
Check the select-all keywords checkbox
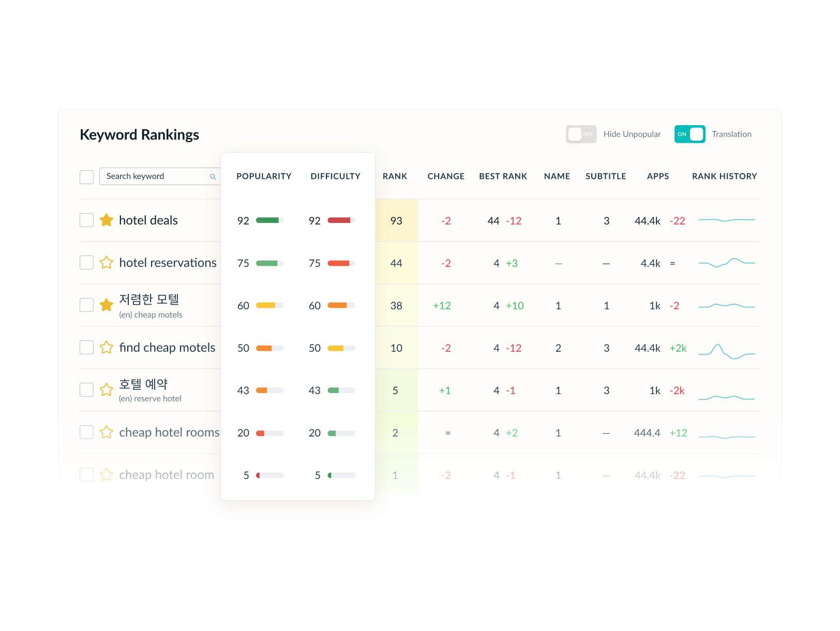pyautogui.click(x=86, y=177)
